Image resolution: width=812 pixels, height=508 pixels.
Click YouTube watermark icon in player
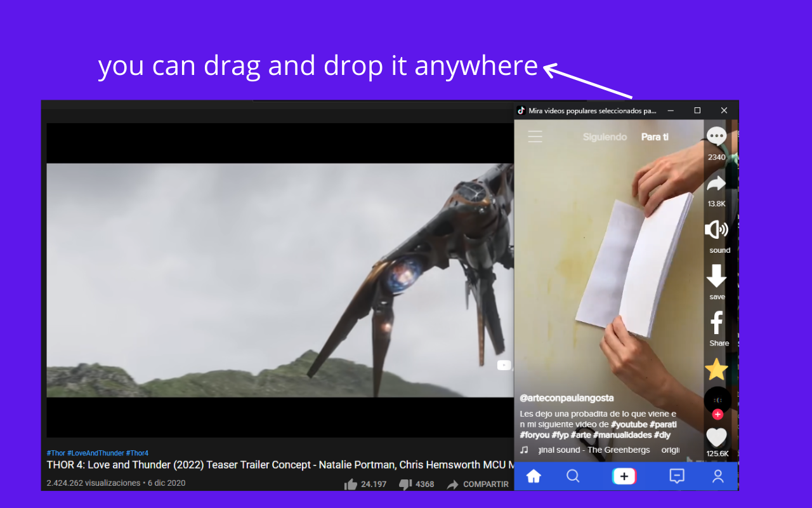504,365
